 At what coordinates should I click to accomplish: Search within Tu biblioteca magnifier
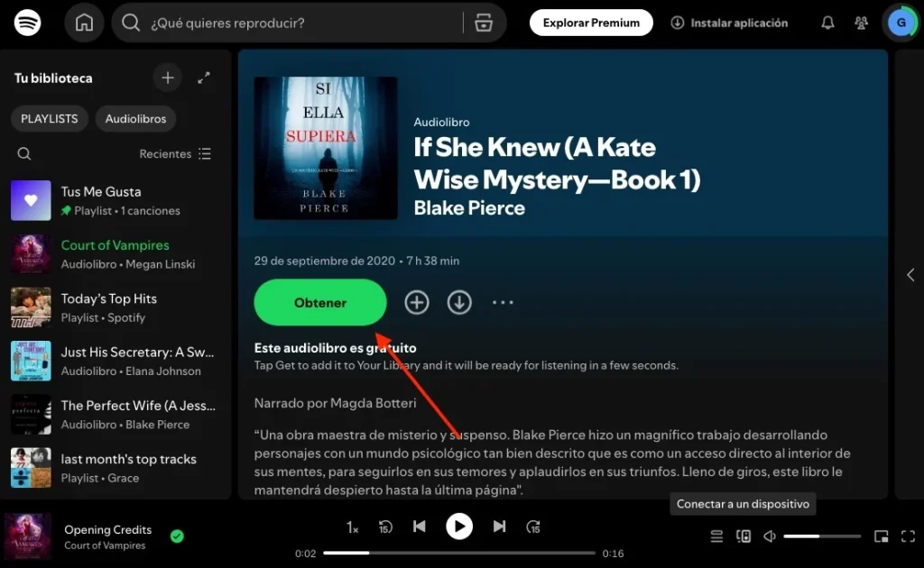point(24,153)
